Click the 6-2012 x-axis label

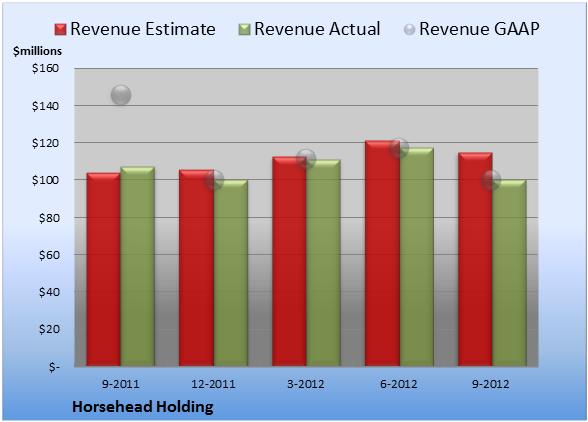[399, 384]
